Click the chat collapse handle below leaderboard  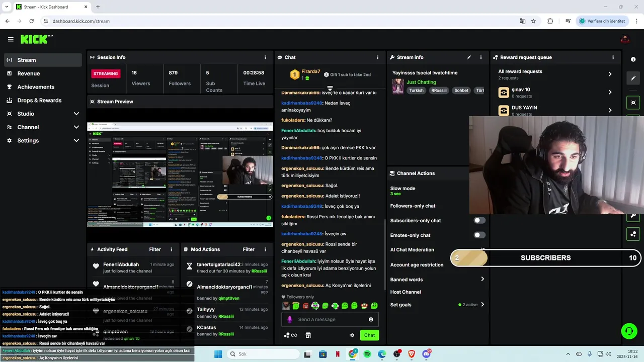click(x=330, y=88)
